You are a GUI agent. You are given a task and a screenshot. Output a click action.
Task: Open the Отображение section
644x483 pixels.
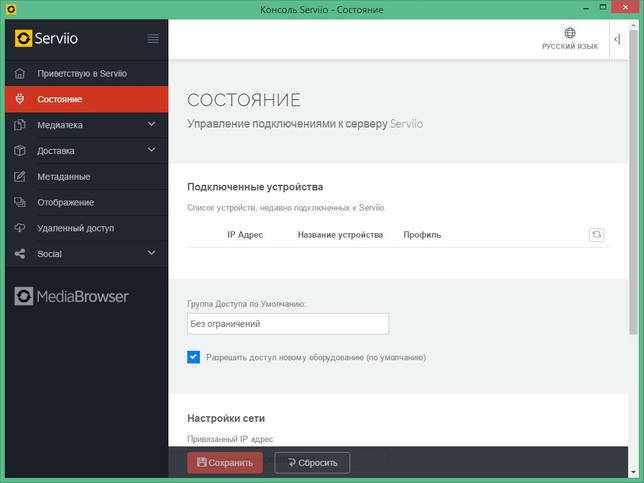tap(87, 202)
